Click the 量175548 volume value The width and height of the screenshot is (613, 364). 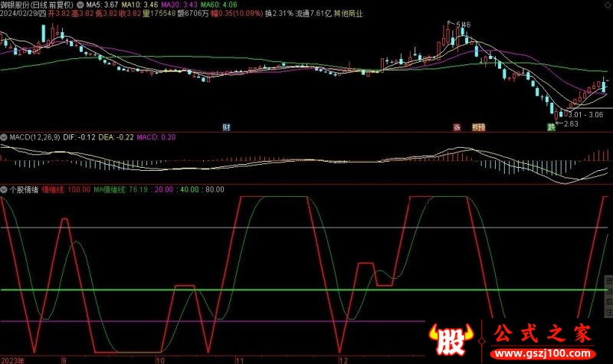159,14
